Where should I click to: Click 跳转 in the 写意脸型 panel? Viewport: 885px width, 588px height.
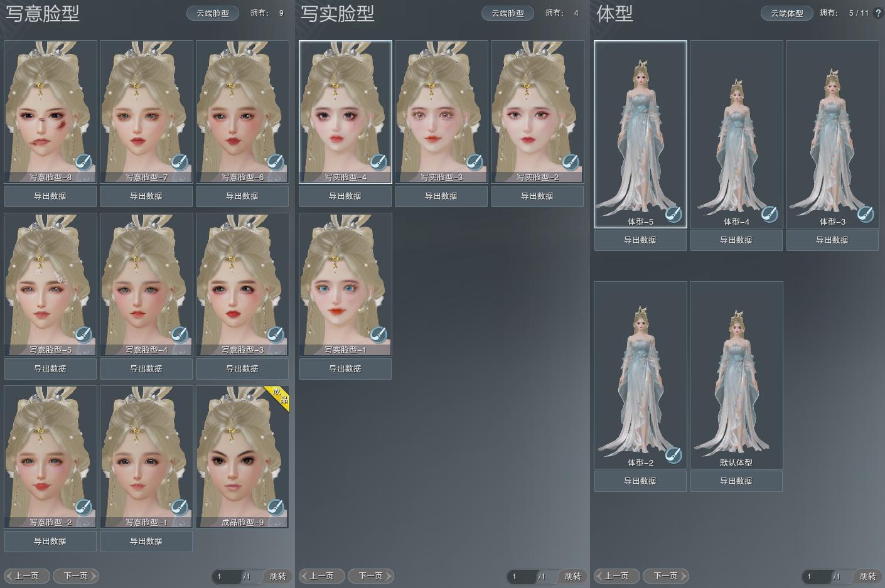click(278, 576)
